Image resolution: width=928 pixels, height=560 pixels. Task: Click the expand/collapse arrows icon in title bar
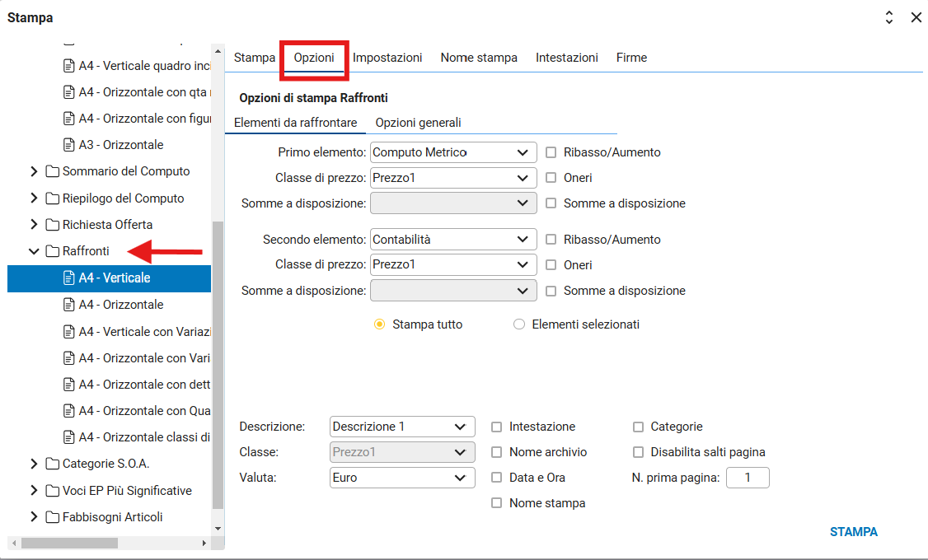tap(889, 17)
